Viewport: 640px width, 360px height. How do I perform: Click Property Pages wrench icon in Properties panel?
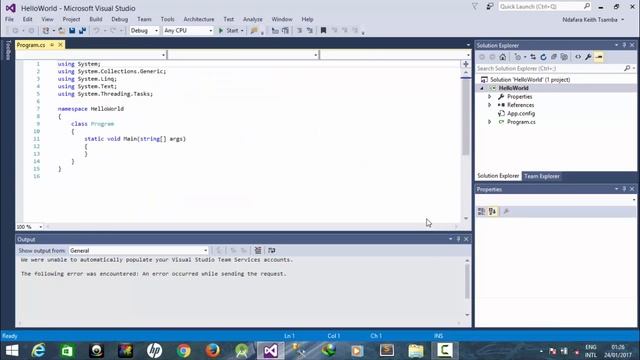506,211
